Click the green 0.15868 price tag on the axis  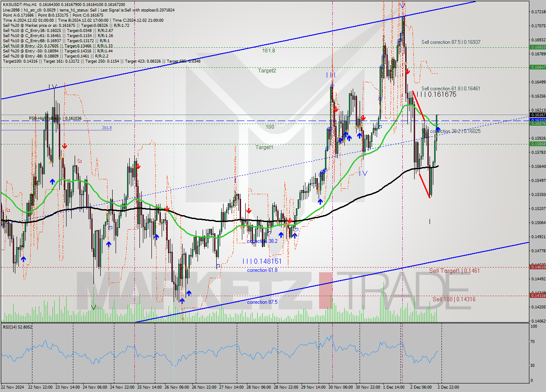coord(537,144)
